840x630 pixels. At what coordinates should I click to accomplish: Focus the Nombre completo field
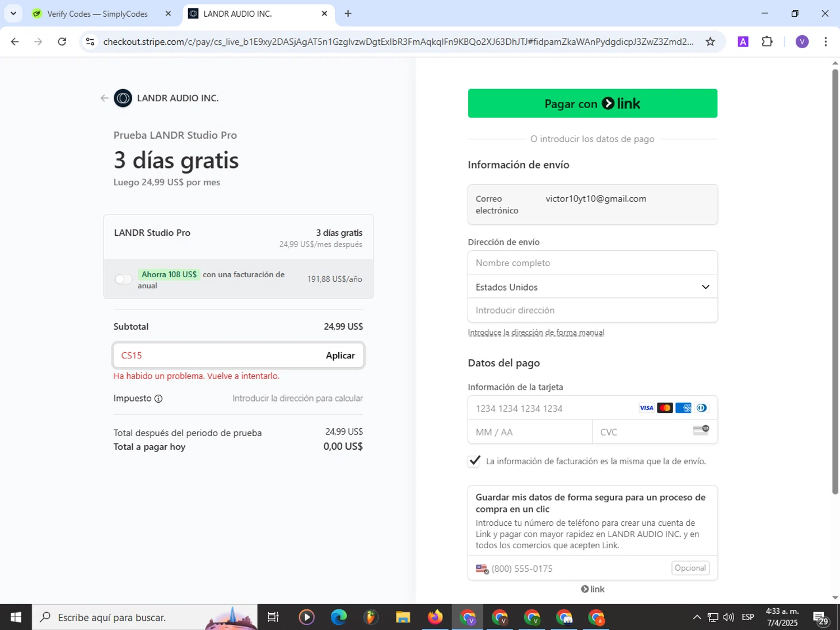[592, 263]
